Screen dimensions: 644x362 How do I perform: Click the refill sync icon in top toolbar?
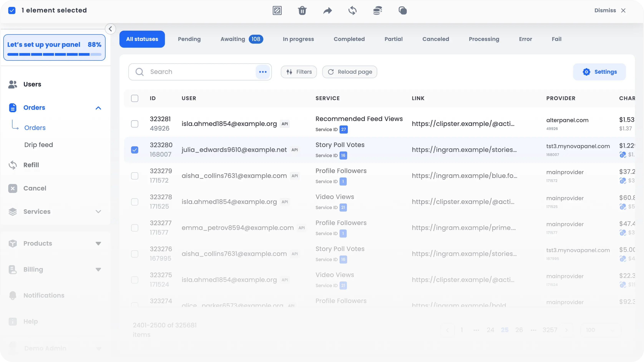[352, 11]
